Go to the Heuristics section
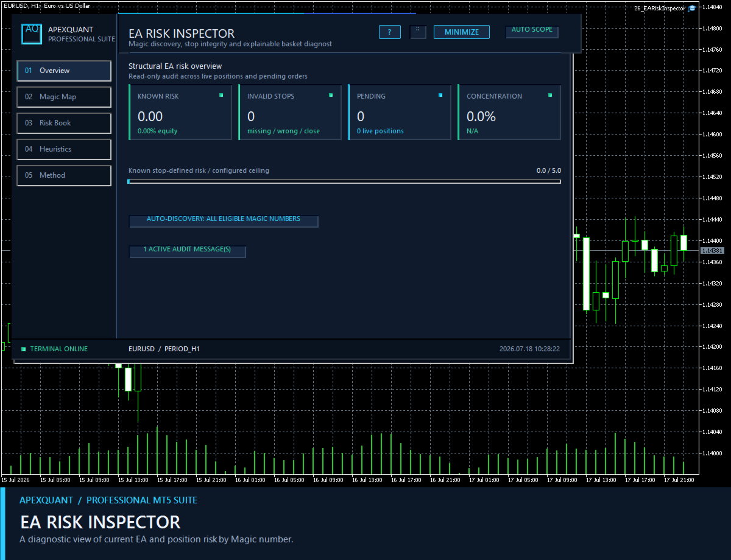 pyautogui.click(x=64, y=149)
